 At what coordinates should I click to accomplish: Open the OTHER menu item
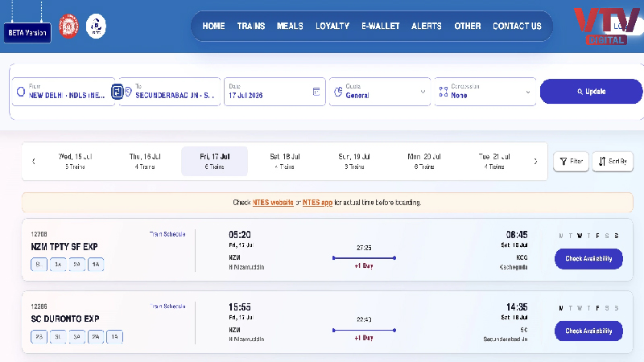click(x=468, y=27)
